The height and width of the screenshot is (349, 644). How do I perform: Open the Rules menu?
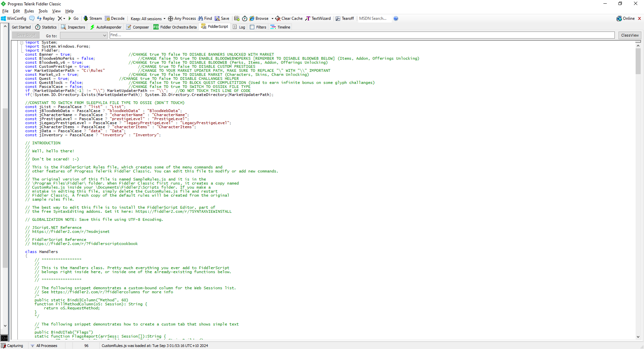point(29,11)
